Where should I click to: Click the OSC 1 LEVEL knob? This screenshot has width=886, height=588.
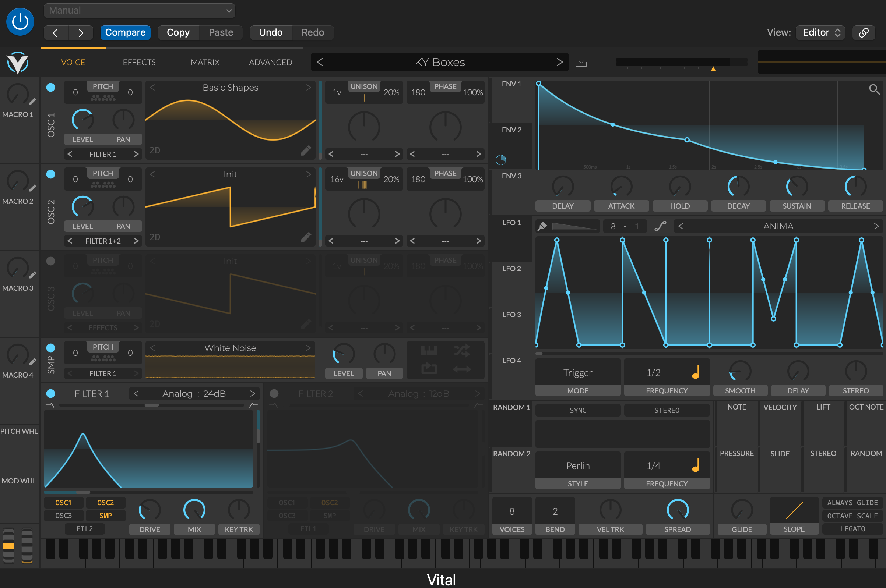tap(82, 120)
